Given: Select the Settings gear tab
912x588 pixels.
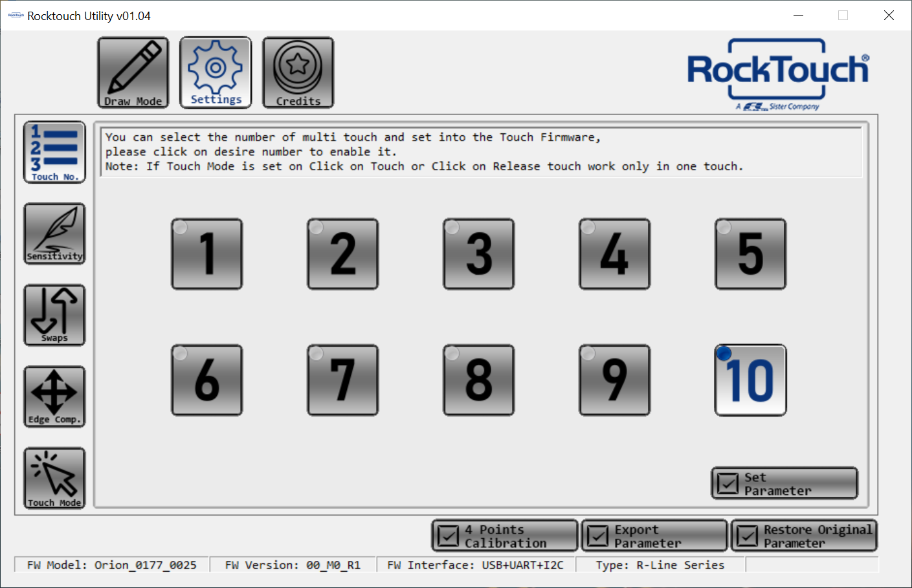Looking at the screenshot, I should [216, 72].
